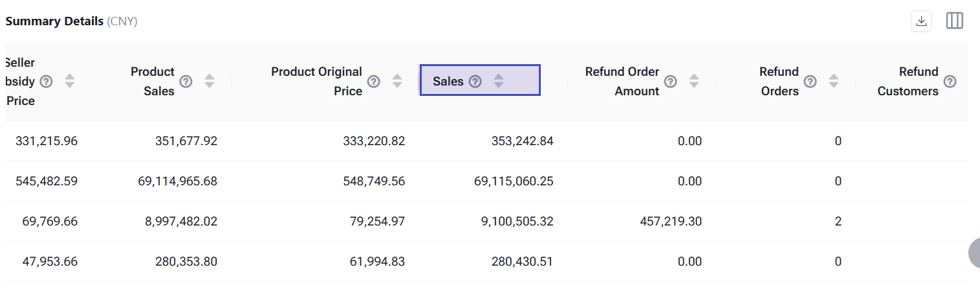Open Refund Order Amount help icon
The image size is (980, 289).
pyautogui.click(x=671, y=81)
